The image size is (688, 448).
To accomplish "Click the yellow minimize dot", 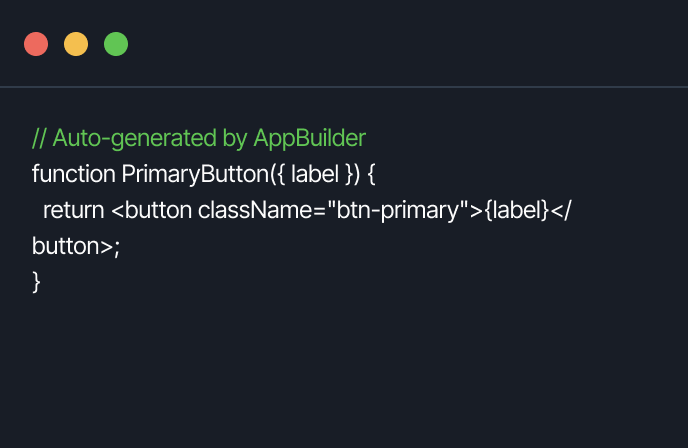I will (x=76, y=44).
